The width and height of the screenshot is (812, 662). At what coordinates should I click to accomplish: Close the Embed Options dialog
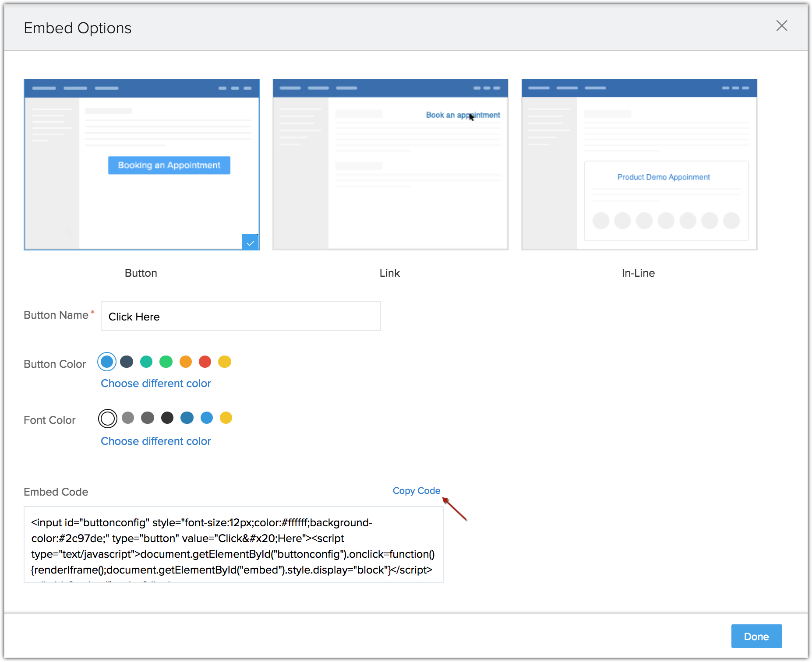[781, 26]
